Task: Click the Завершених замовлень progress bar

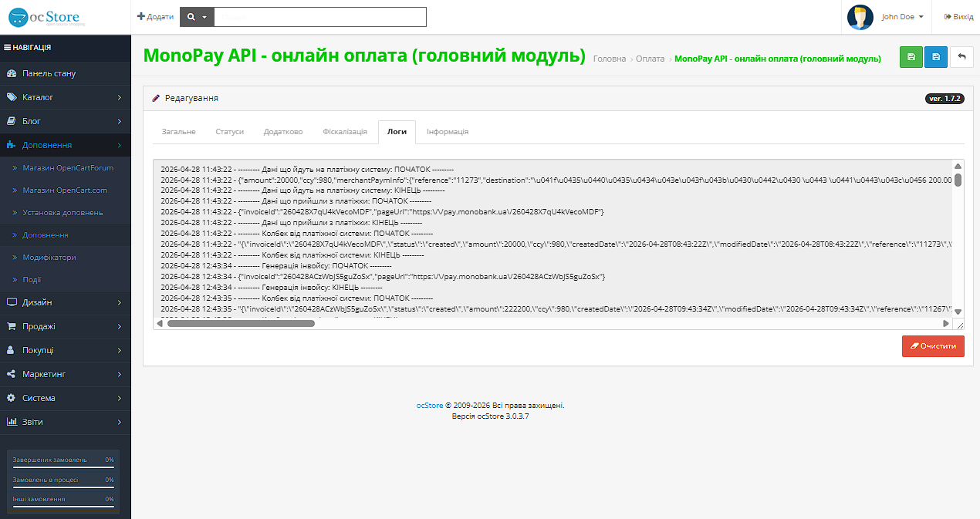Action: pyautogui.click(x=63, y=467)
